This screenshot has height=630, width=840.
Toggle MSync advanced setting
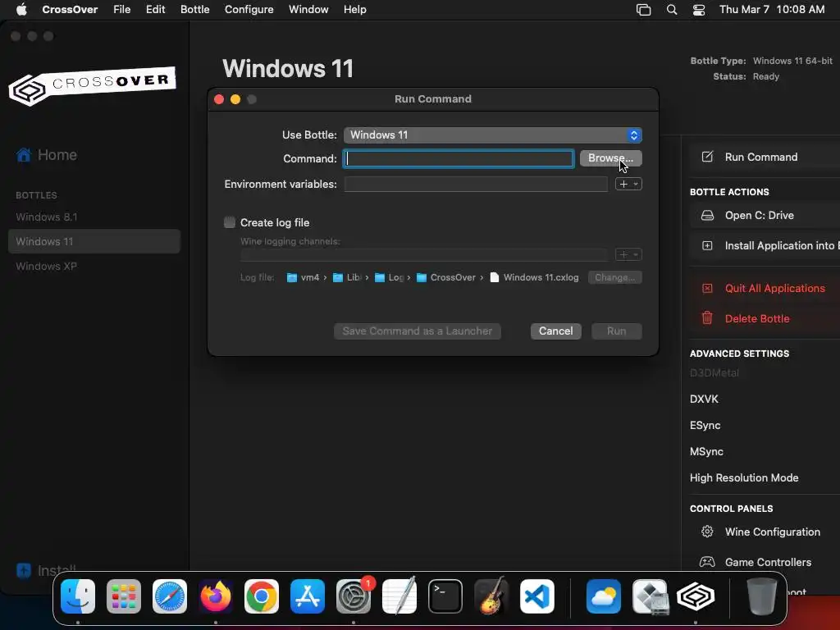click(706, 452)
